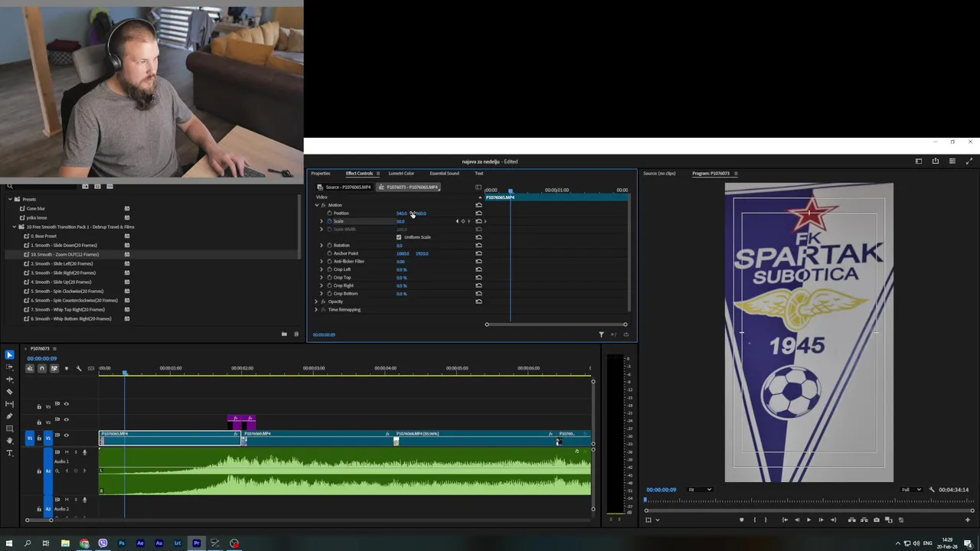The image size is (980, 551).
Task: Edit the Scale value 50.0
Action: click(x=400, y=221)
